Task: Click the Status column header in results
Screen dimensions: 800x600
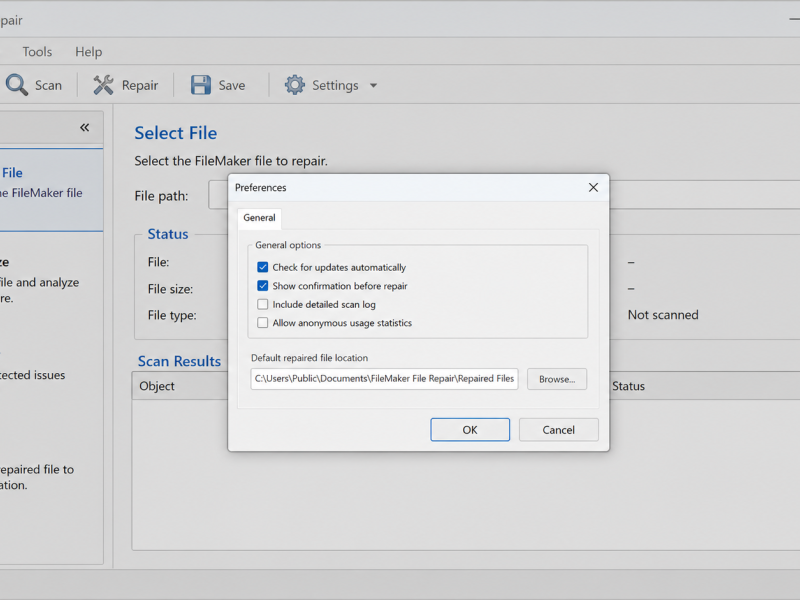Action: pyautogui.click(x=629, y=386)
